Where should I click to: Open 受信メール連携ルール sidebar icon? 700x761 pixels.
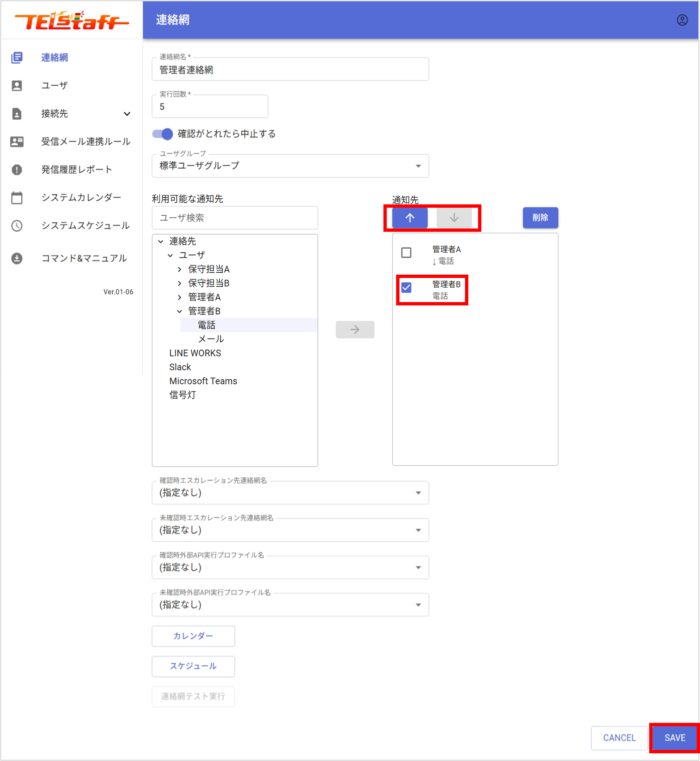tap(17, 142)
